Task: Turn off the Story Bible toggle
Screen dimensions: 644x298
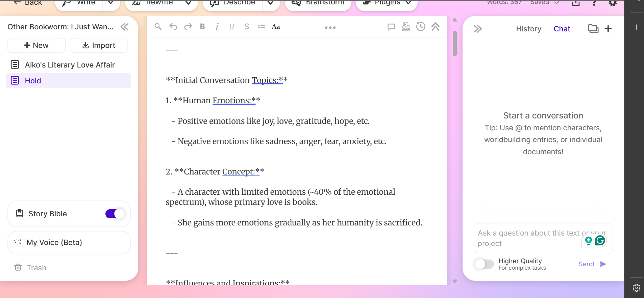Action: tap(115, 214)
